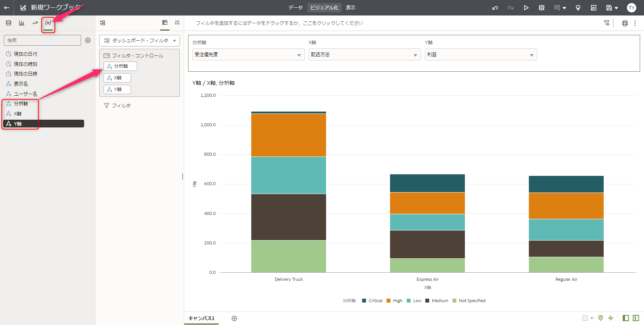Viewport: 644px width, 325px height.
Task: Open the X軸 dropdown showing 配送方法
Action: coord(364,55)
